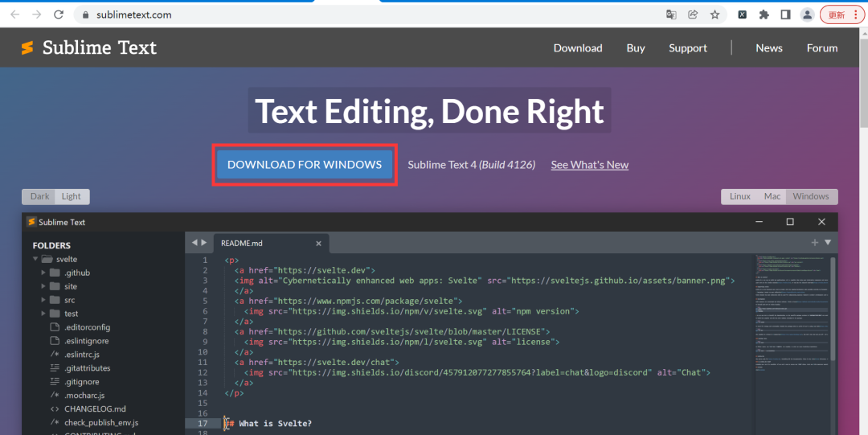The image size is (868, 435).
Task: Click the share page icon
Action: (x=693, y=15)
